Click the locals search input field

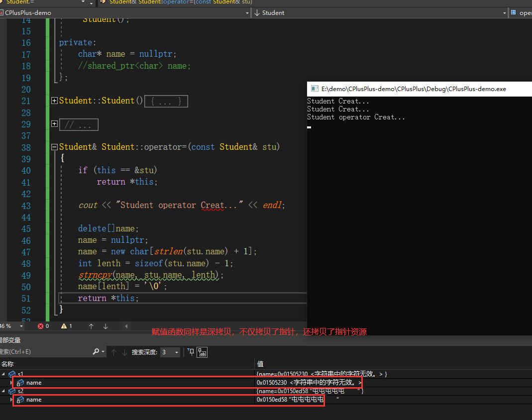(x=45, y=352)
